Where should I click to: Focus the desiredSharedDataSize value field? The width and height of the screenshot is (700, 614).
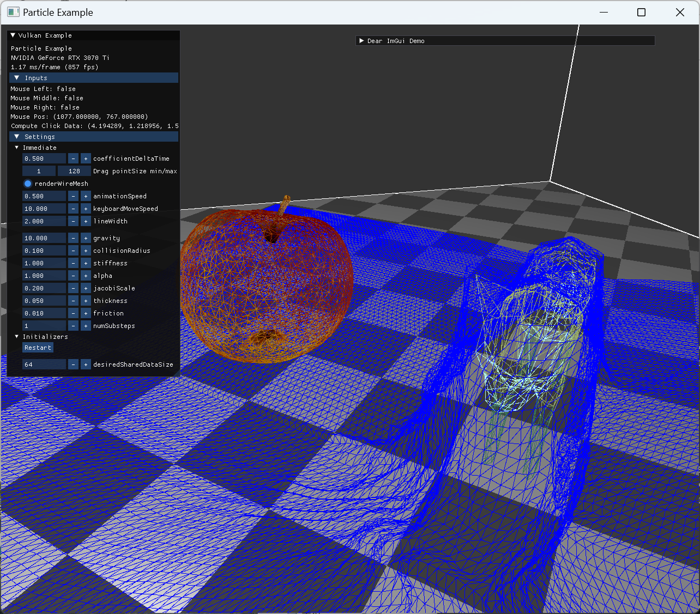tap(44, 364)
